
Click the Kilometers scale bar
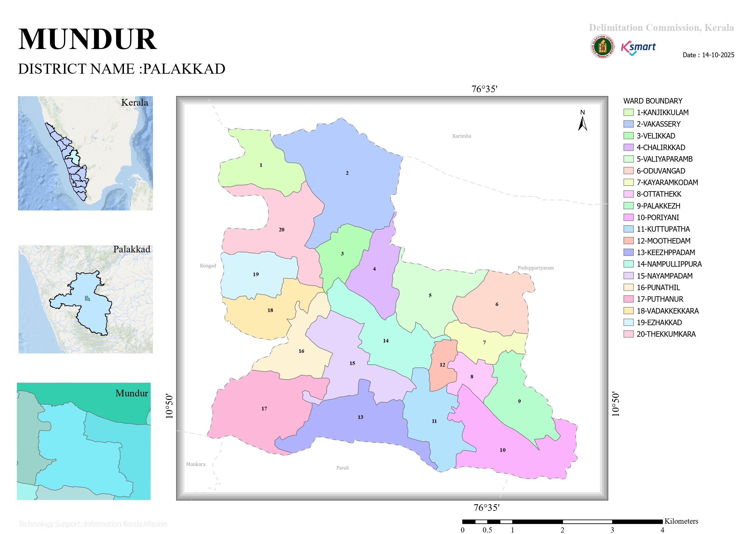click(x=563, y=522)
